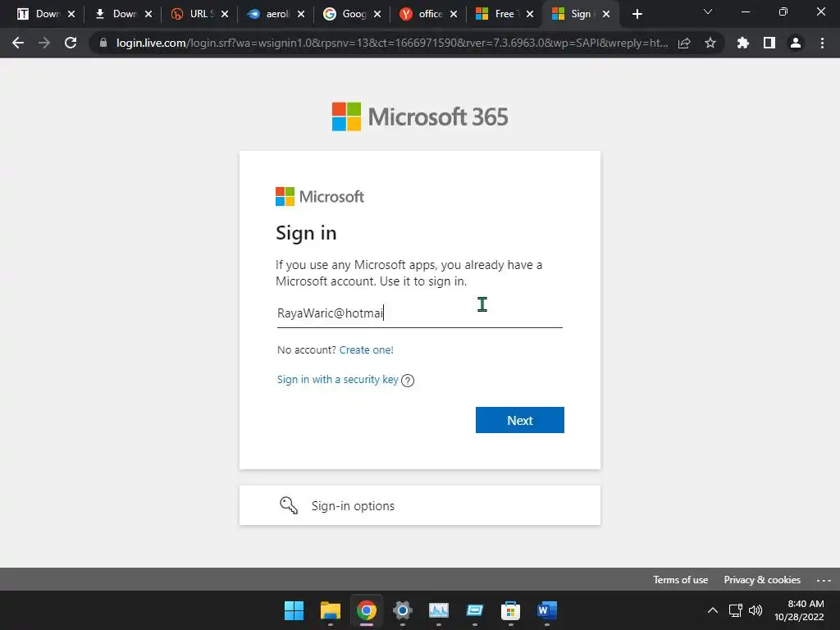
Task: Open Sign-in options
Action: point(419,505)
